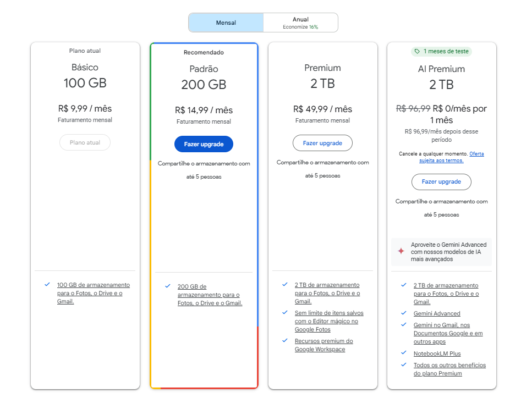Click checkmark beside Premium 2 TB de armazenamento

tap(285, 284)
